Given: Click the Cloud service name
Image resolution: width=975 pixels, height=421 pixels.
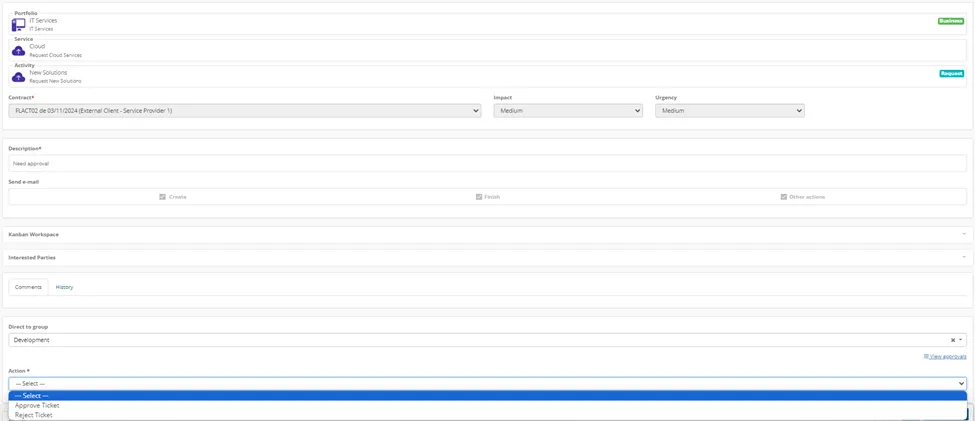Looking at the screenshot, I should (37, 47).
